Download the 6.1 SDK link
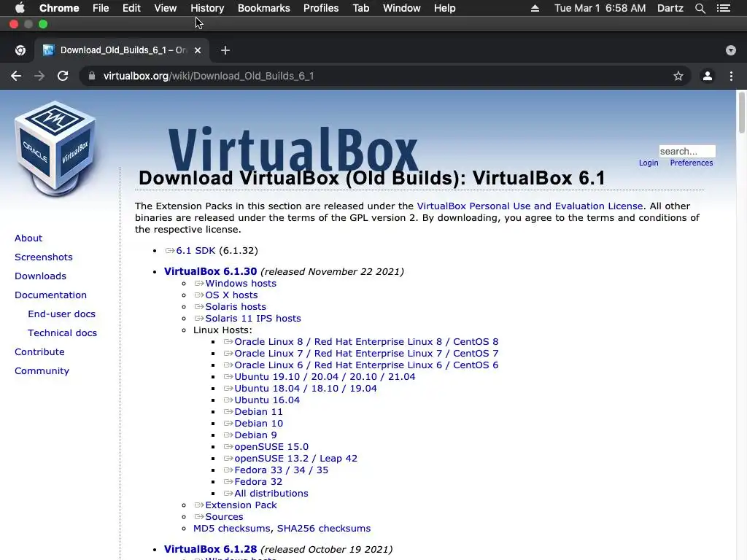This screenshot has width=747, height=560. [196, 251]
